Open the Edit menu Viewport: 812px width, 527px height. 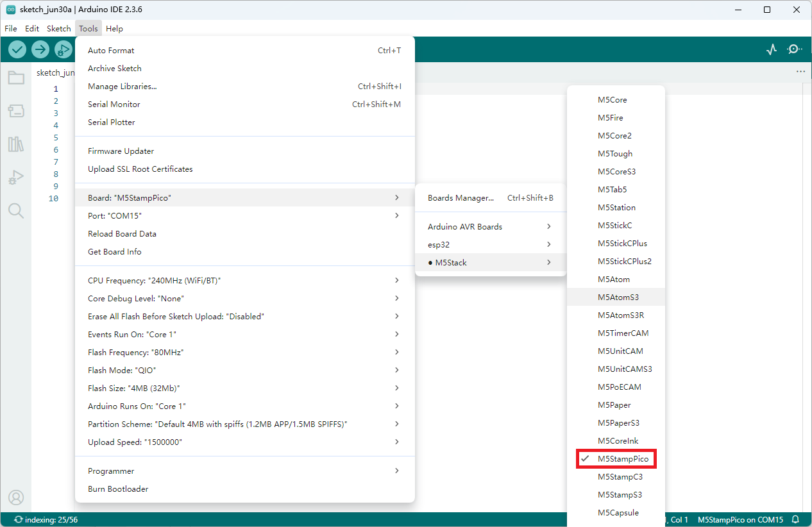point(32,28)
